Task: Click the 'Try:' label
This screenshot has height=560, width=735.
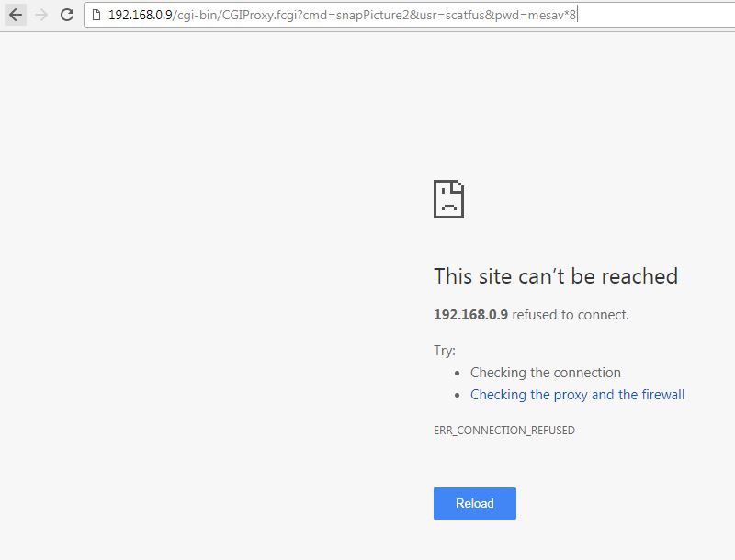Action: pos(445,351)
